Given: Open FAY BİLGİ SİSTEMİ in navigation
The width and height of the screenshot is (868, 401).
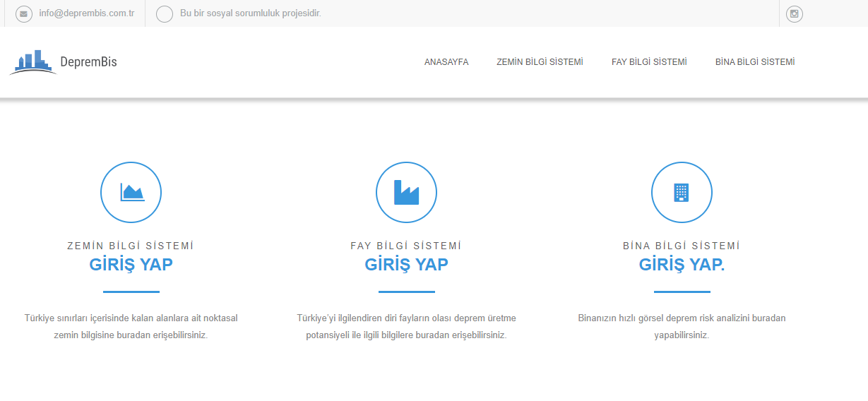Looking at the screenshot, I should click(649, 62).
